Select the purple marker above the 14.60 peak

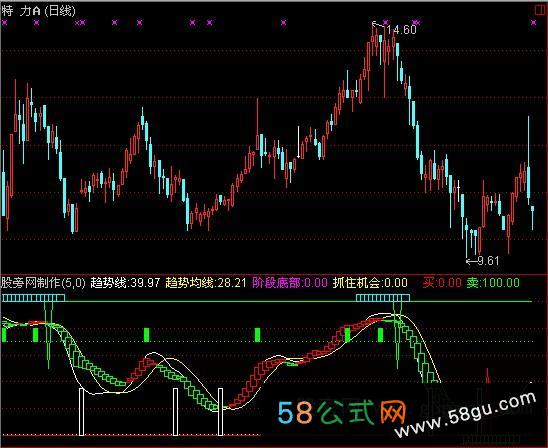(385, 22)
